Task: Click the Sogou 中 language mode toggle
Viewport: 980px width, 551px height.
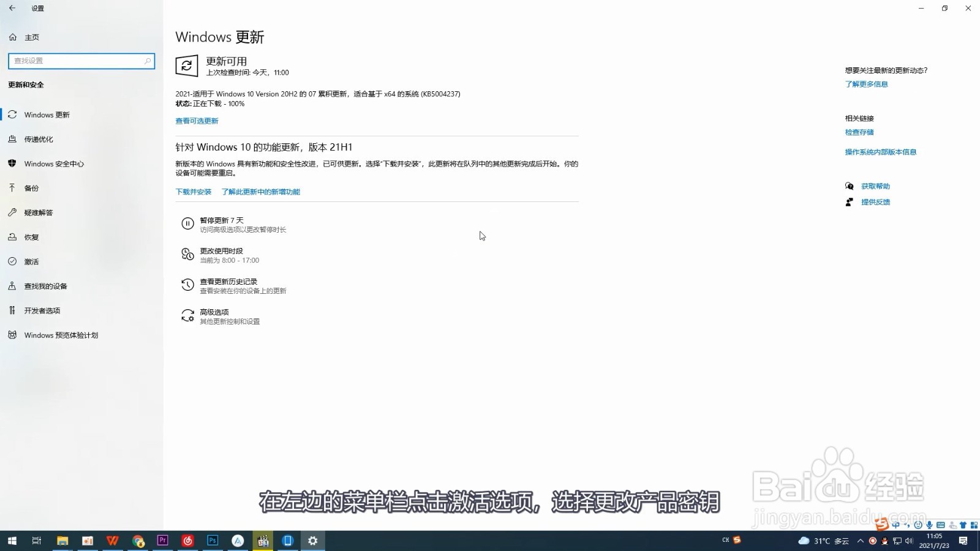Action: pos(896,525)
